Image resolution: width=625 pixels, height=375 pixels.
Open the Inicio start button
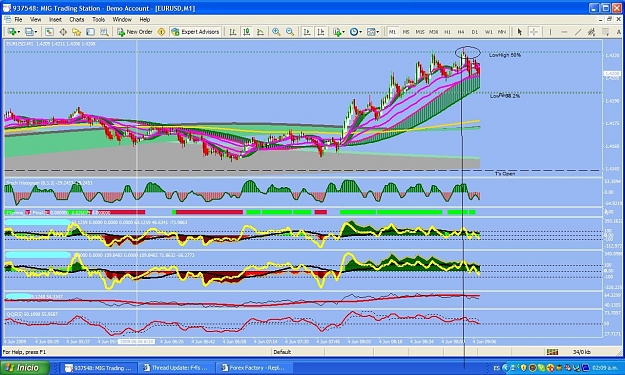tap(25, 367)
